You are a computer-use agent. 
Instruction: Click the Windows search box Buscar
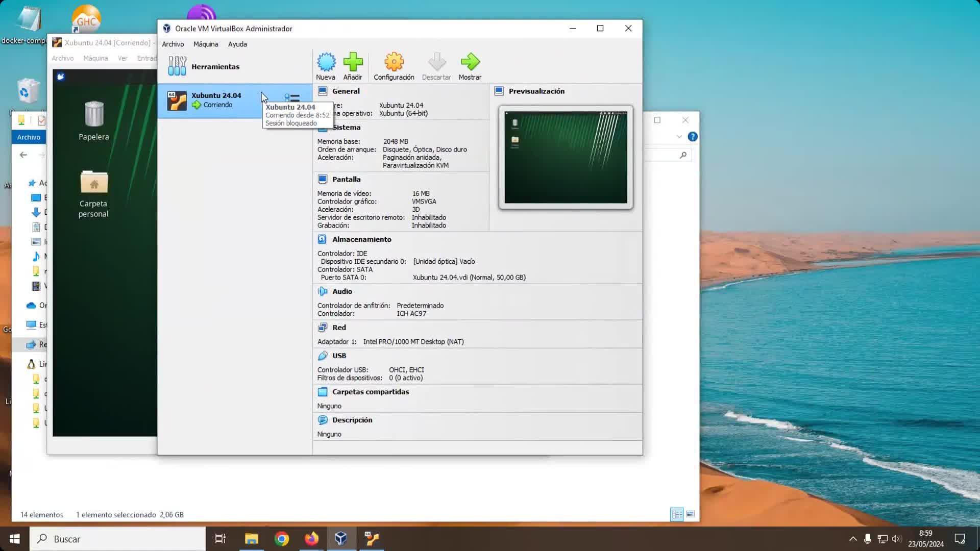tap(117, 539)
